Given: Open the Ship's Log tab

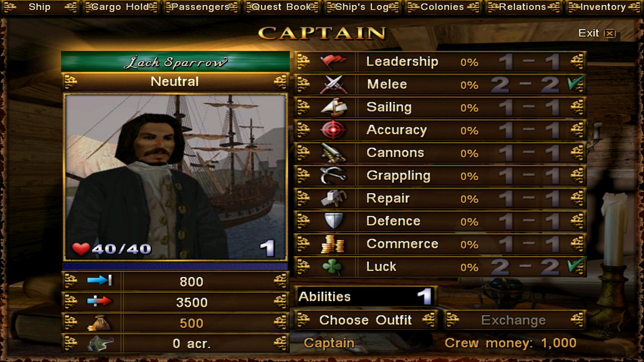Looking at the screenshot, I should (362, 7).
